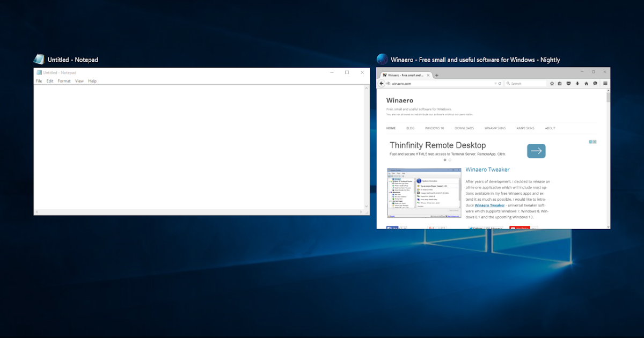This screenshot has width=644, height=338.
Task: Open a new tab with the plus icon
Action: pyautogui.click(x=437, y=75)
